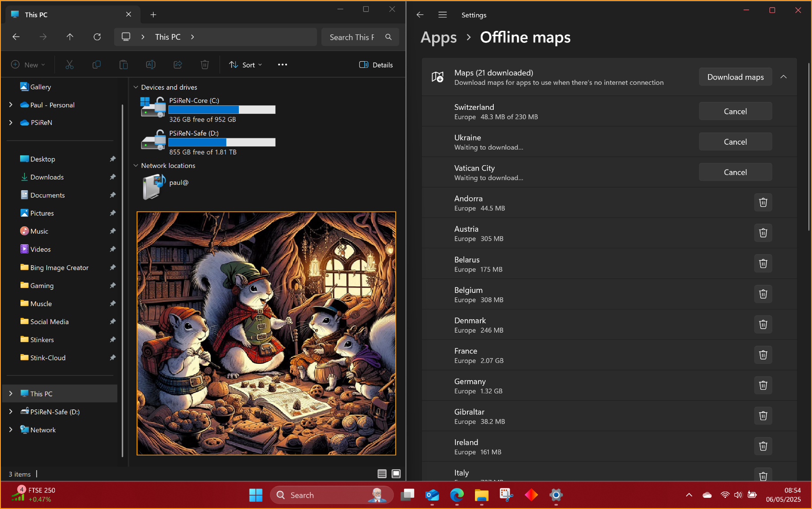Delete the Denmark offline map

pos(763,324)
